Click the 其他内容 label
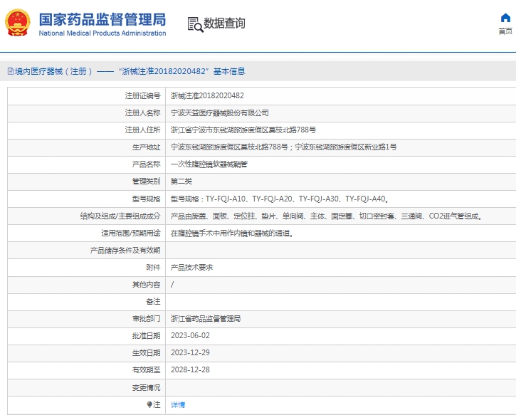Image resolution: width=516 pixels, height=420 pixels. [x=147, y=284]
